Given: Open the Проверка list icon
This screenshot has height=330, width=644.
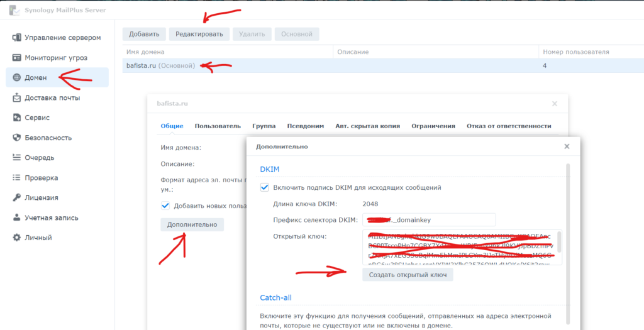Looking at the screenshot, I should 17,178.
